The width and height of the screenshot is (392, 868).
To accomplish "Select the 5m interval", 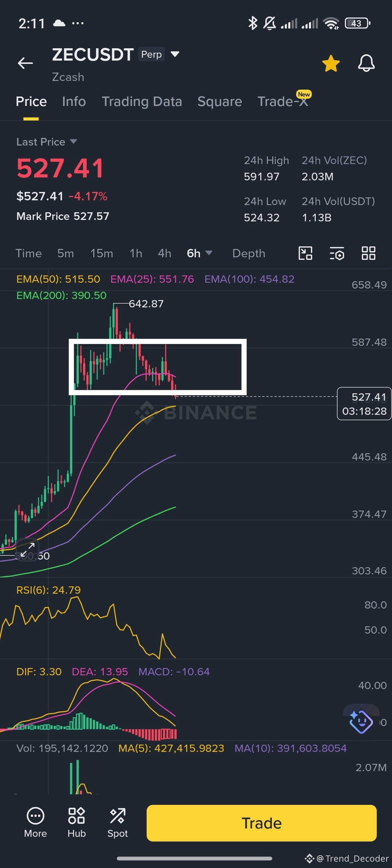I will (66, 253).
